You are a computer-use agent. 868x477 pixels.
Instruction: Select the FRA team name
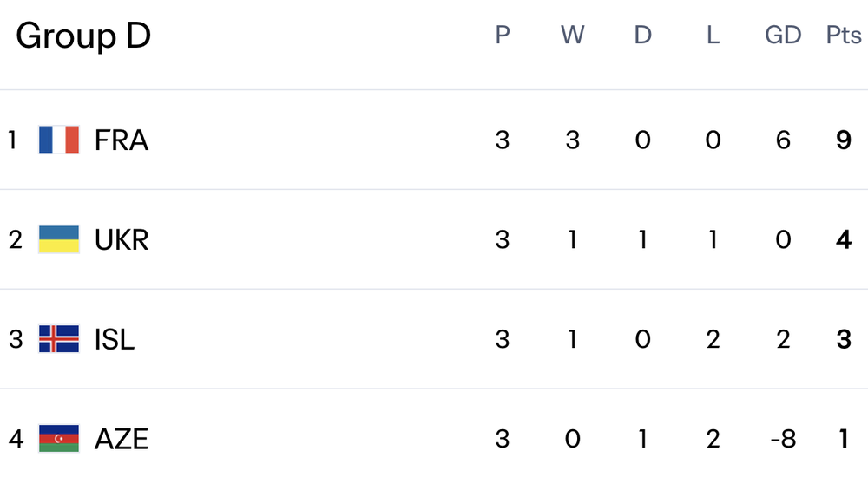pos(122,140)
